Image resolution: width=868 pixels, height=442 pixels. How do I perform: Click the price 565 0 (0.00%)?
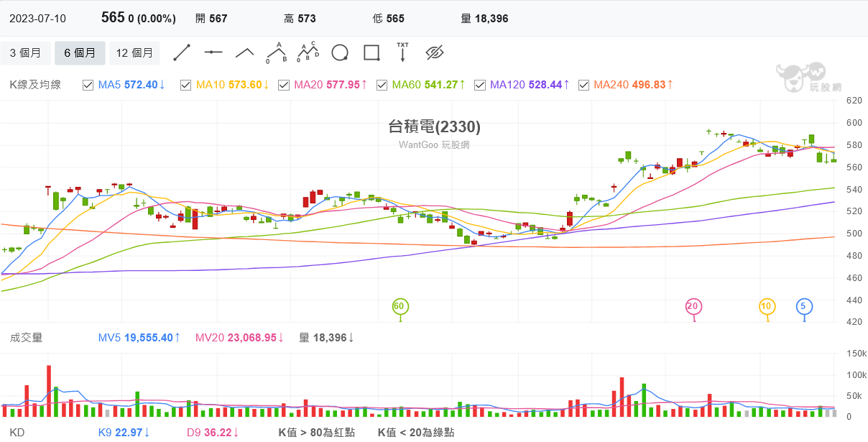pyautogui.click(x=139, y=18)
